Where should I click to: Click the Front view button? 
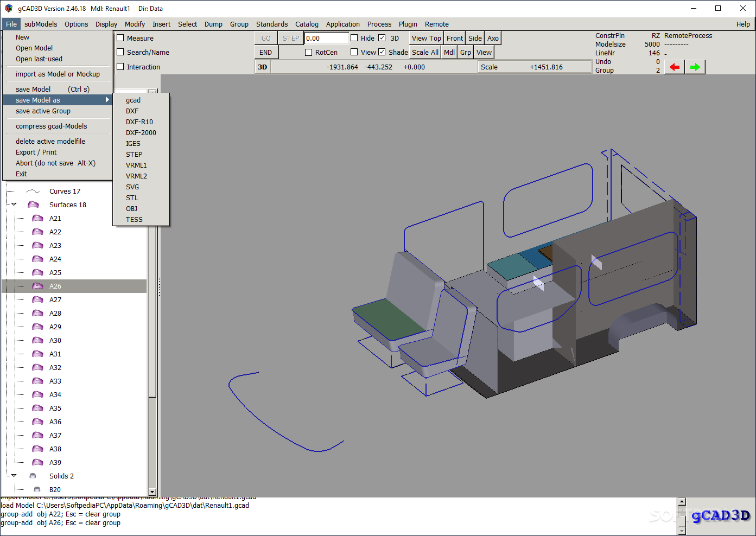pyautogui.click(x=455, y=38)
